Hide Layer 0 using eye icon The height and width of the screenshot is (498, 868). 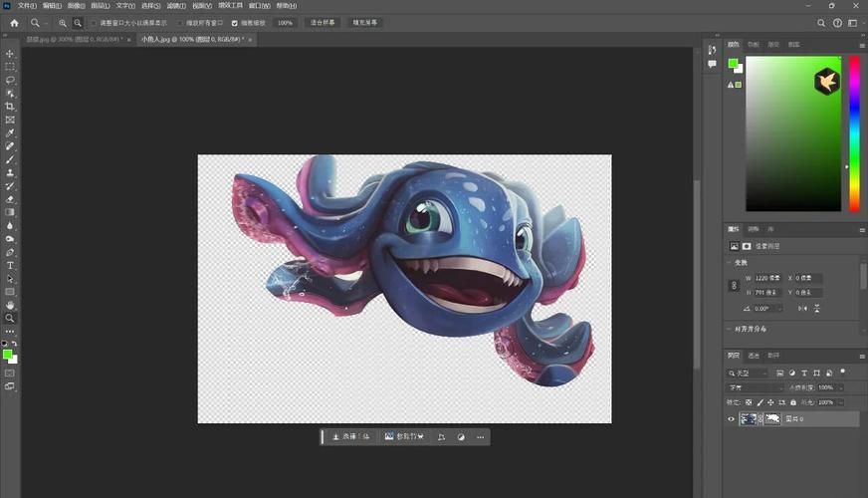[x=731, y=419]
